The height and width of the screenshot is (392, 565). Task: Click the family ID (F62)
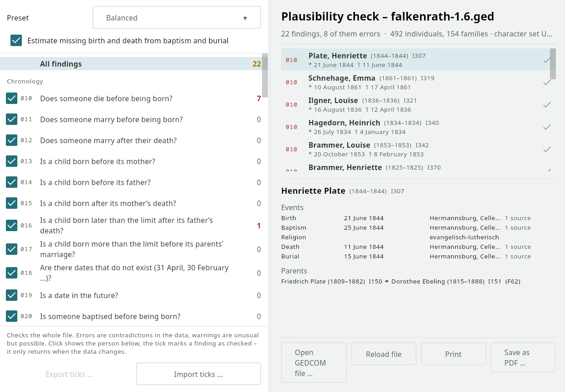(513, 281)
